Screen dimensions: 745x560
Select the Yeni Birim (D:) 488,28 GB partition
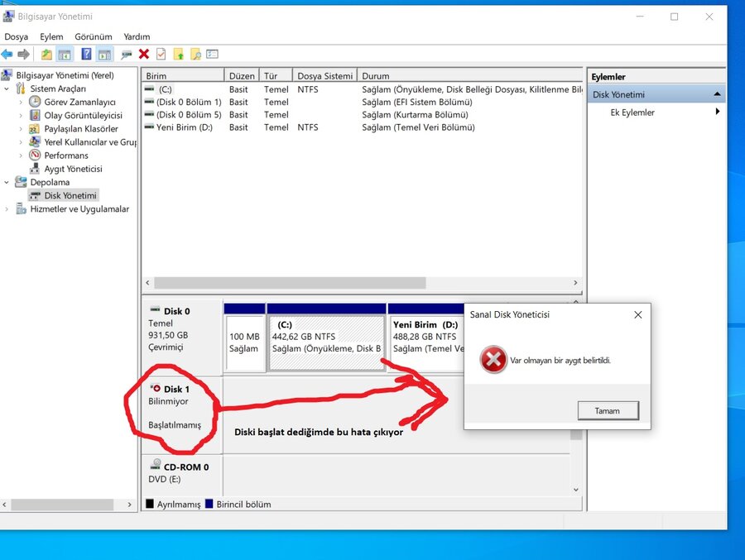pyautogui.click(x=425, y=337)
